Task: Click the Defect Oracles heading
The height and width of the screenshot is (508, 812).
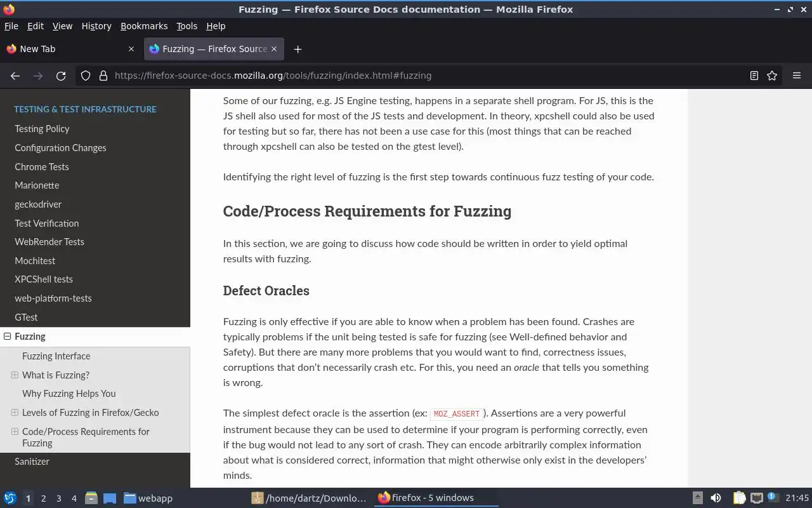Action: [x=266, y=291]
